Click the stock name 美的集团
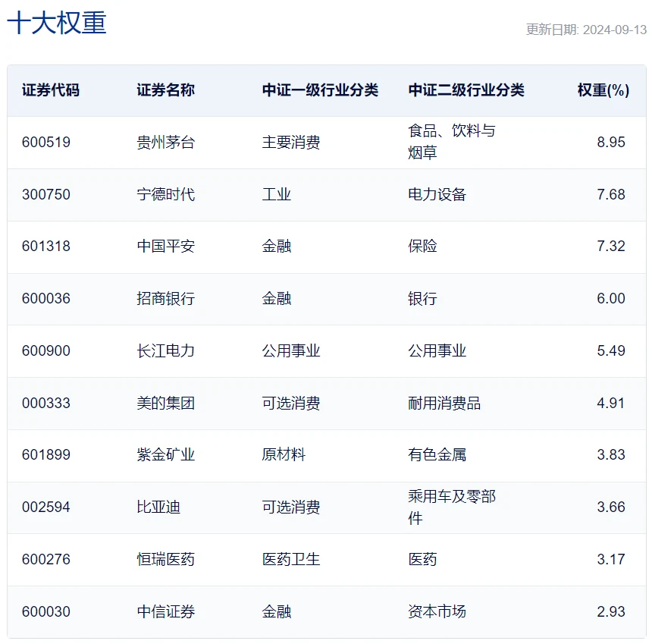Image resolution: width=652 pixels, height=644 pixels. (x=166, y=403)
